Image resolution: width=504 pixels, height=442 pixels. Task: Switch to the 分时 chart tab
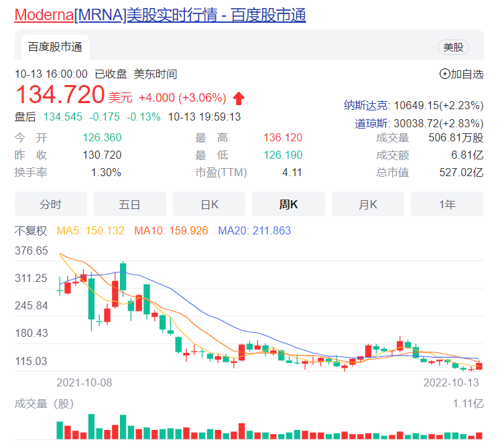click(x=51, y=204)
